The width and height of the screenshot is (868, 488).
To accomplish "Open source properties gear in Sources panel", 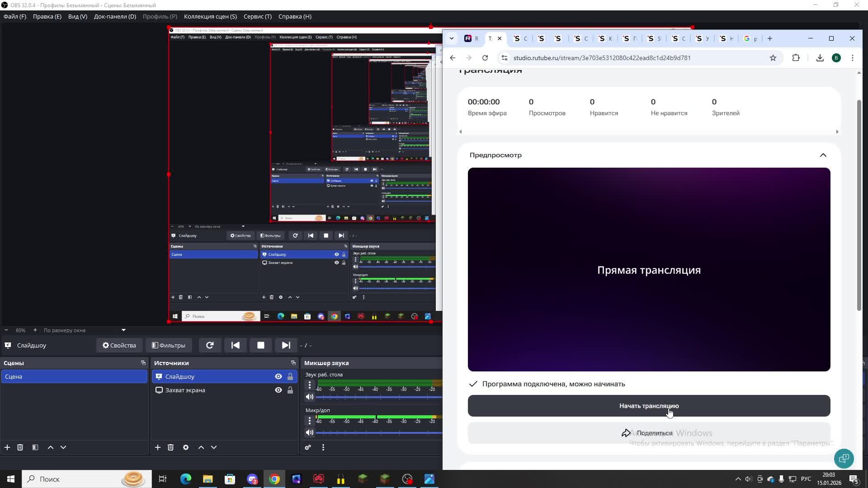I will 186,447.
